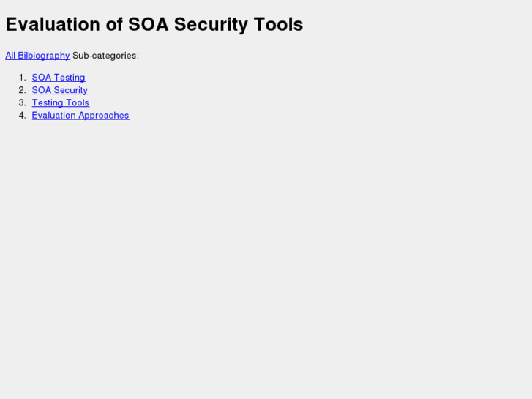Open the All Bilbiography link
The width and height of the screenshot is (532, 399).
(37, 56)
